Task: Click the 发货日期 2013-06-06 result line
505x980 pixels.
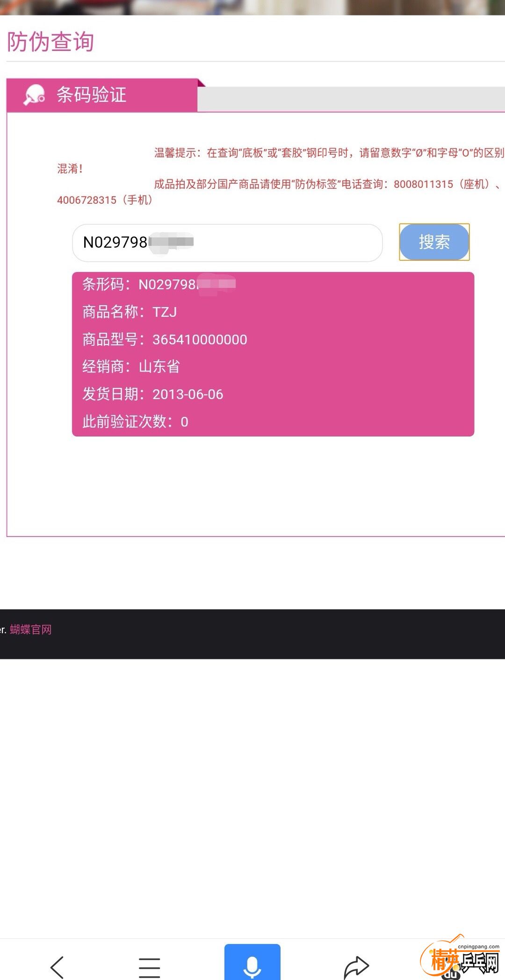Action: click(x=153, y=394)
